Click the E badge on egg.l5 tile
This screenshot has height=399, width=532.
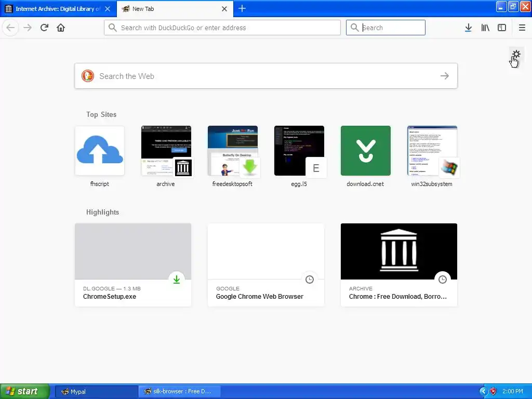pyautogui.click(x=316, y=168)
